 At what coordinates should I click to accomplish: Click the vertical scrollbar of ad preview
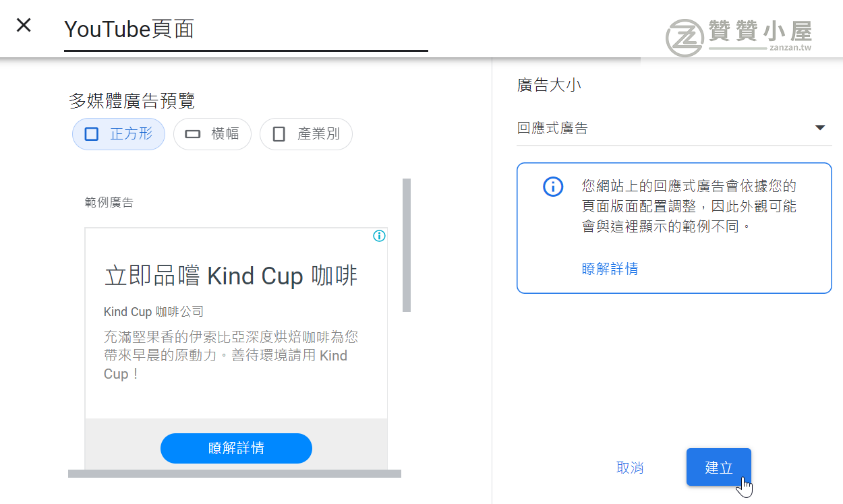coord(407,245)
